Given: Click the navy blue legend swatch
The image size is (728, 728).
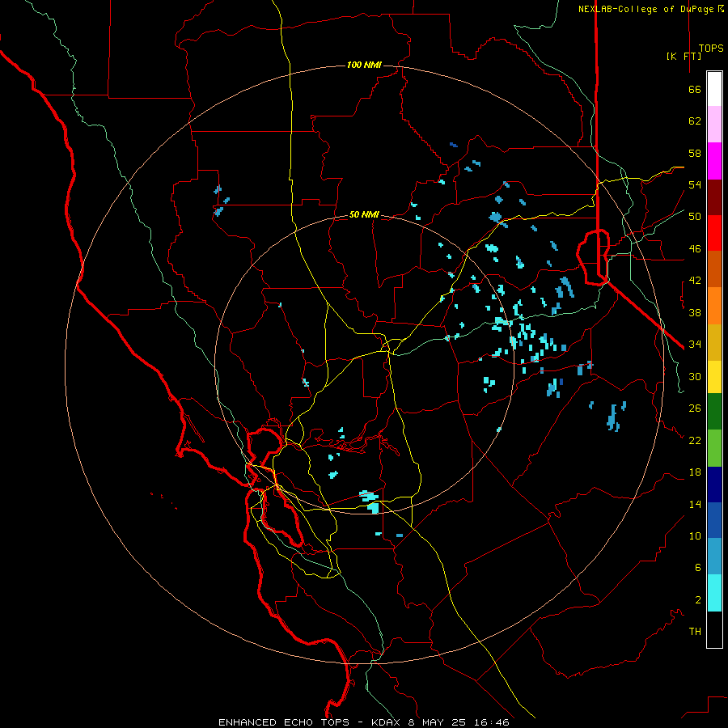Looking at the screenshot, I should coord(714,485).
